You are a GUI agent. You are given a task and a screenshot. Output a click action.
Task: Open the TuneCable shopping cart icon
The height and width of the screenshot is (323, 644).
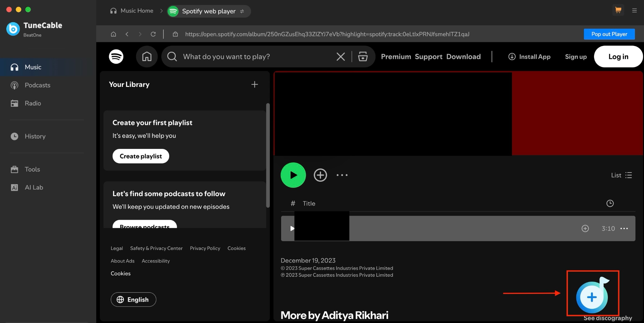618,10
